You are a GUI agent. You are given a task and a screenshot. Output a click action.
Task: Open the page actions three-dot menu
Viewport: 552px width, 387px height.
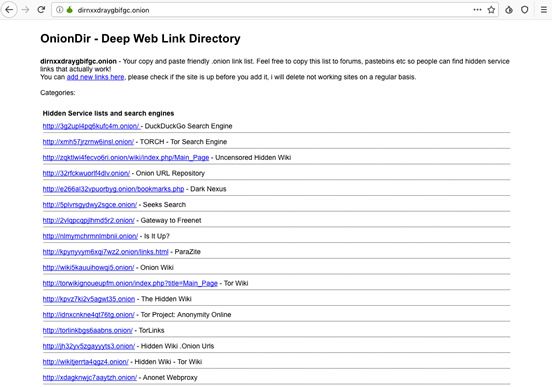(x=477, y=10)
